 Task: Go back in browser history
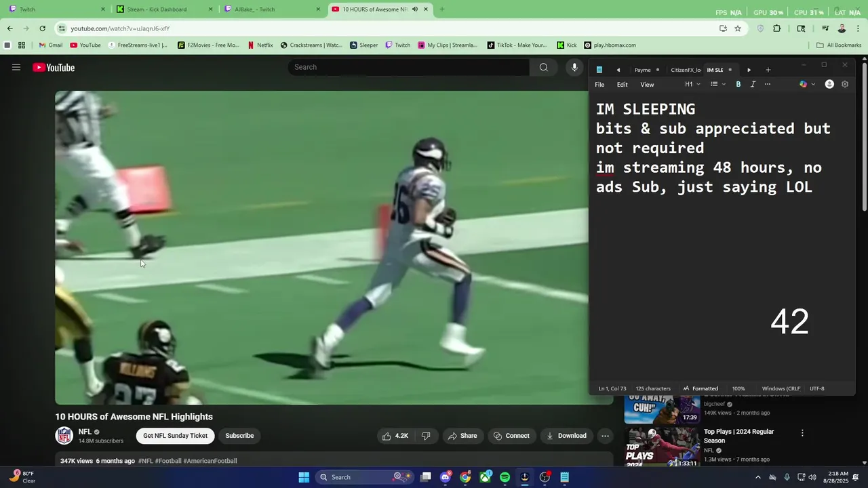(9, 28)
